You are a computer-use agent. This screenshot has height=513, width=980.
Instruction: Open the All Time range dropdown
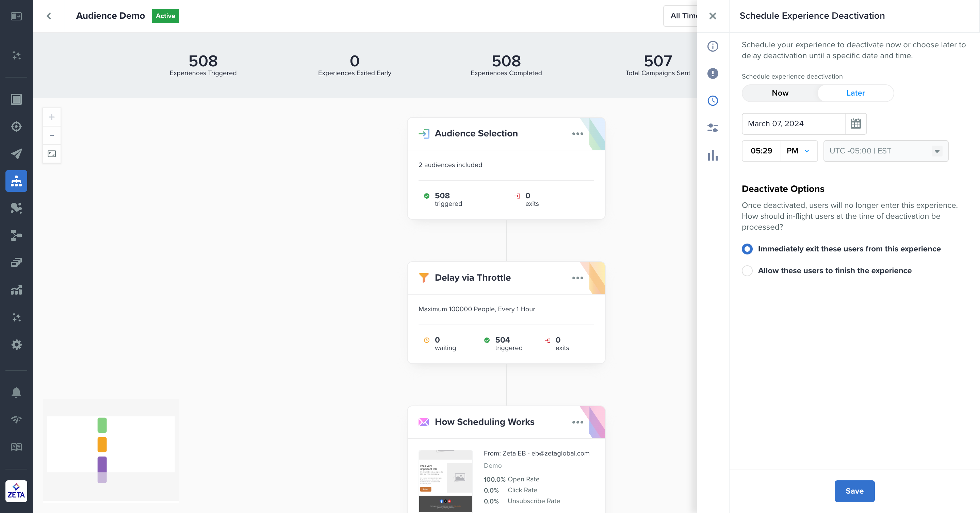pos(681,16)
